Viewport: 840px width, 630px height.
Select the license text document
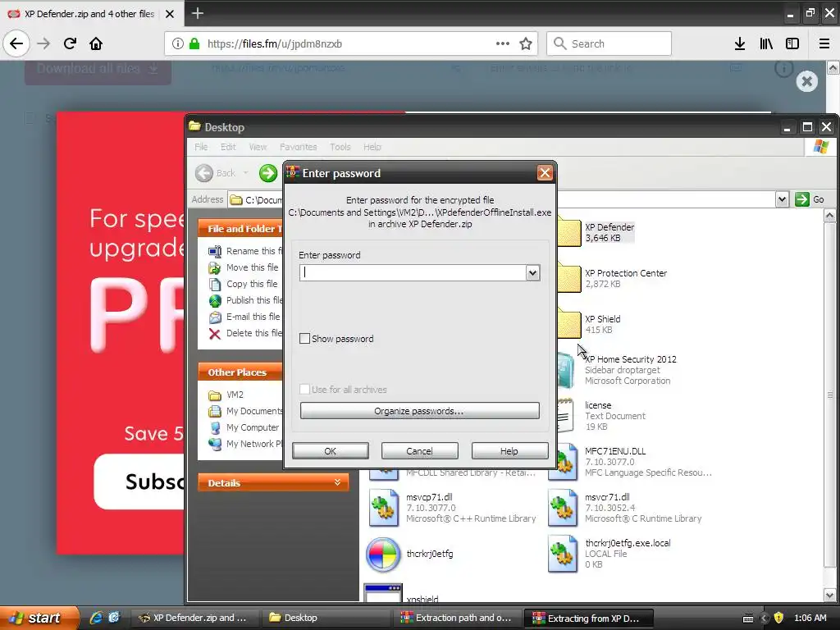coord(601,416)
